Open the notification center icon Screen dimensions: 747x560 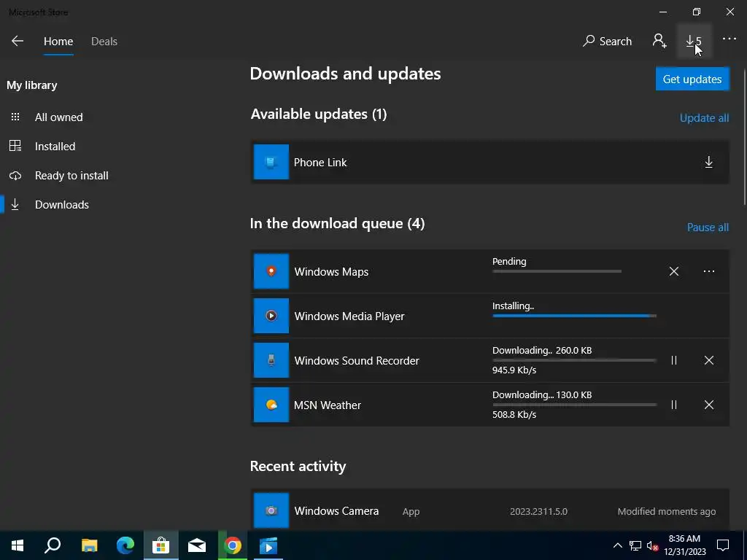click(x=723, y=545)
